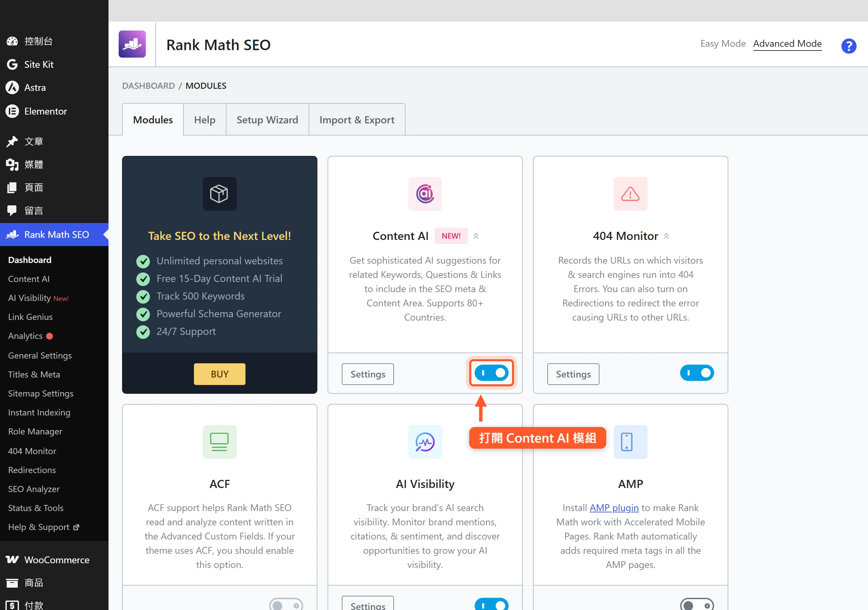Click the Analytics red notification dot
This screenshot has height=610, width=868.
point(50,335)
